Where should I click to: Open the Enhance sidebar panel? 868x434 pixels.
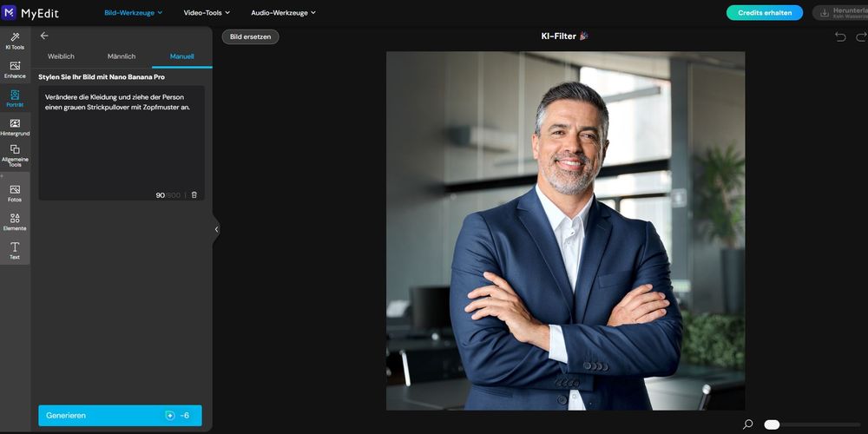tap(15, 69)
